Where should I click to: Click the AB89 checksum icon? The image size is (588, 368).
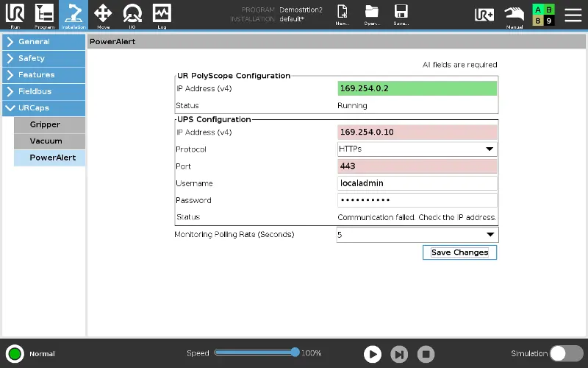543,15
